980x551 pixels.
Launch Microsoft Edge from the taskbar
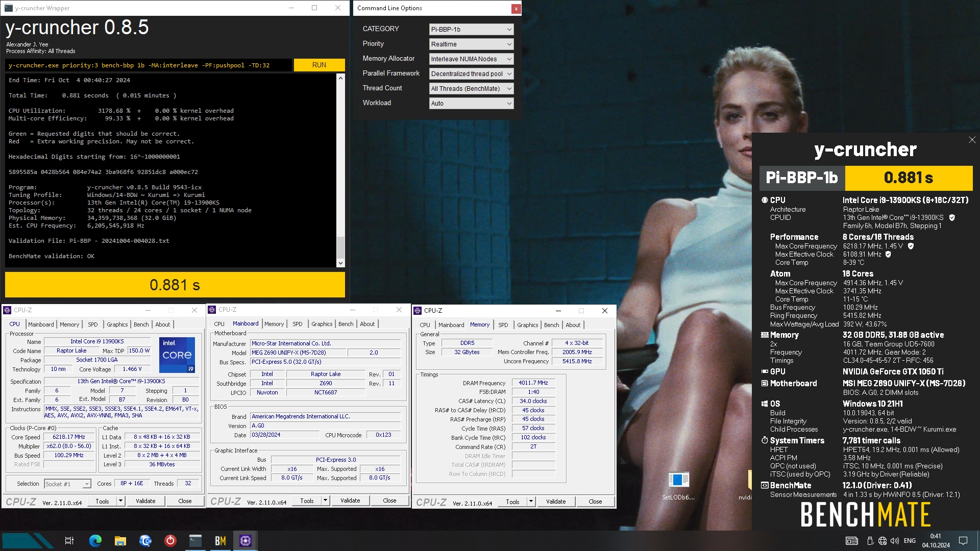coord(95,541)
